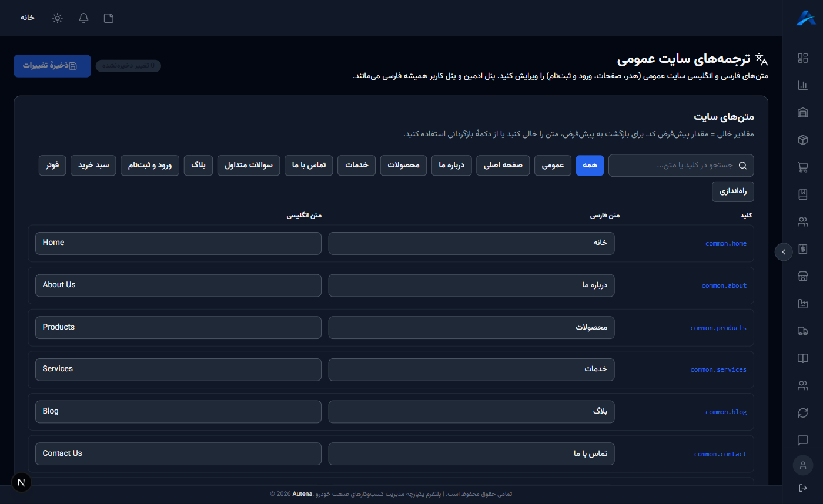This screenshot has height=504, width=823.
Task: Switch to the درباره ما tab
Action: [451, 166]
